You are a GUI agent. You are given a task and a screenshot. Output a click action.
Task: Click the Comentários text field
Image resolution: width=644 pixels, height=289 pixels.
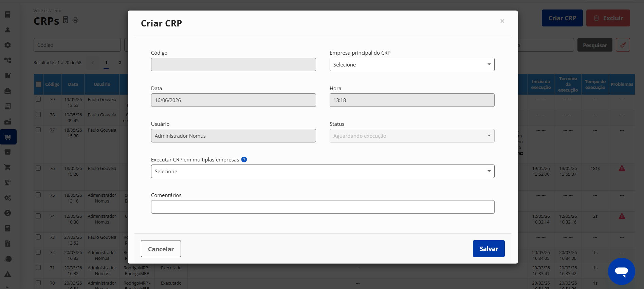[x=323, y=207]
